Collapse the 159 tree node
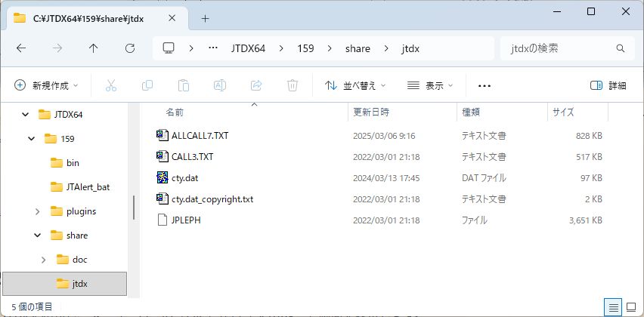Viewport: 644px width, 317px height. tap(32, 139)
